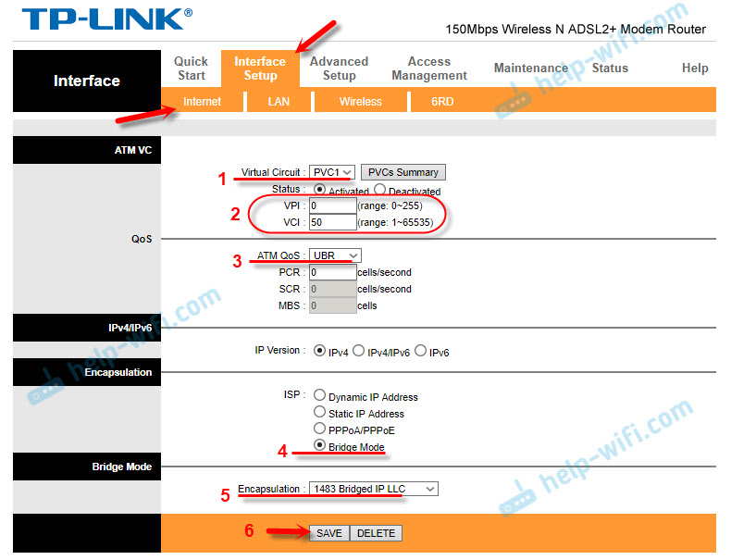The width and height of the screenshot is (731, 560).
Task: Select the LAN sub-tab
Action: [279, 102]
